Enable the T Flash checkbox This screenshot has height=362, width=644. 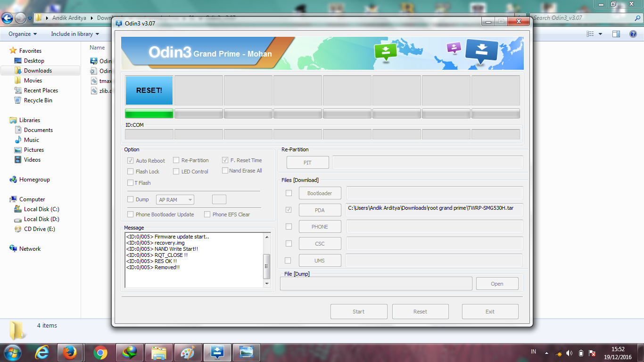click(x=131, y=183)
